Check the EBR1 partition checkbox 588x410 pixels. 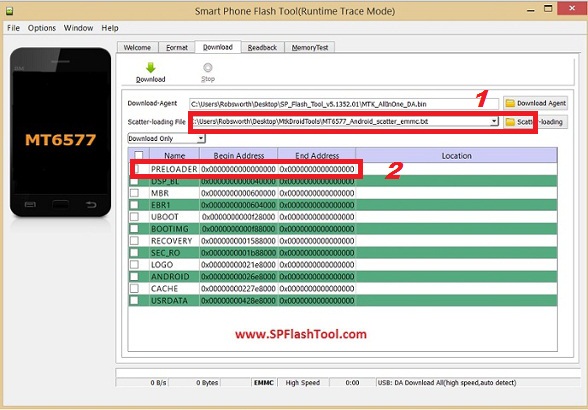[x=134, y=205]
